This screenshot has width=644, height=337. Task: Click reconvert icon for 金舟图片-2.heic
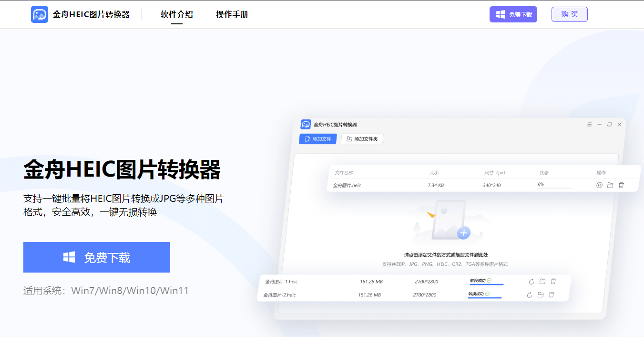529,295
